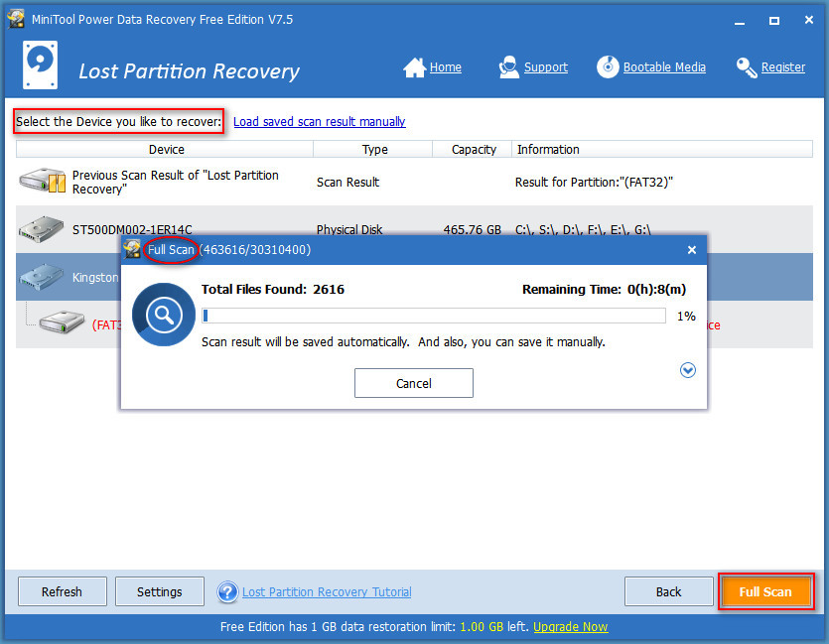This screenshot has height=644, width=829.
Task: Sort by the Capacity column header
Action: [473, 150]
